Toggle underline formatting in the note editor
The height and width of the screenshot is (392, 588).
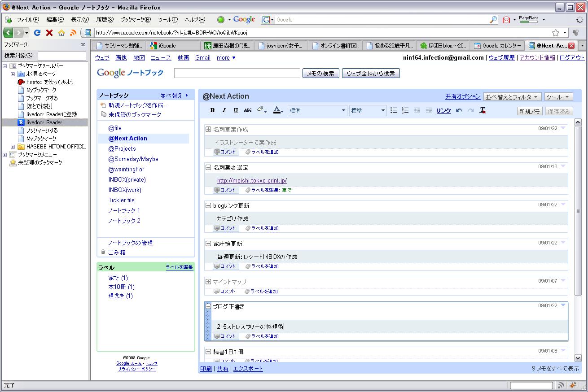236,110
